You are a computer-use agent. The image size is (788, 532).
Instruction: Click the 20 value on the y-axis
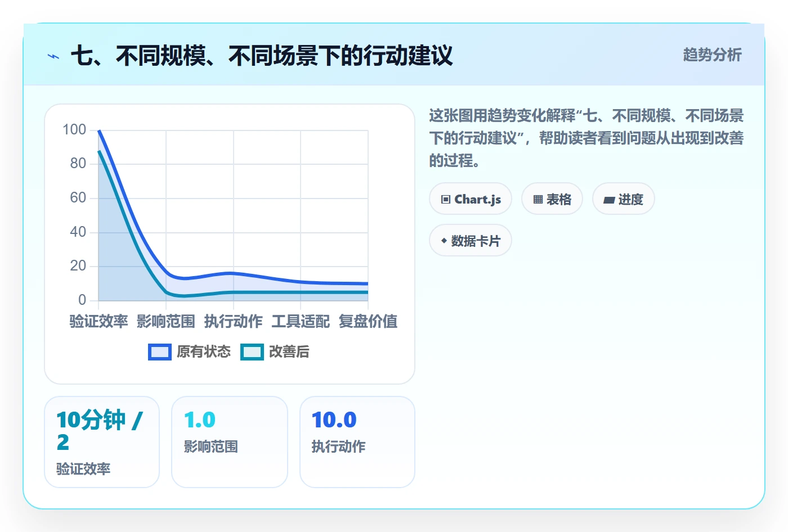point(78,266)
